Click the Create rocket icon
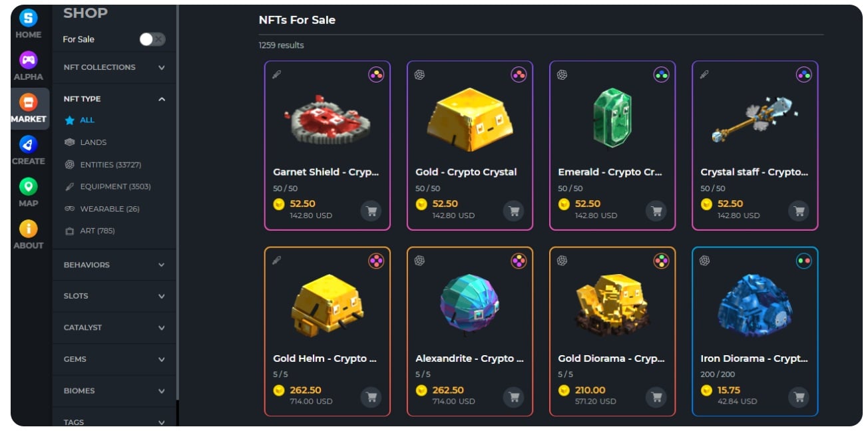Image resolution: width=868 pixels, height=431 pixels. [29, 144]
